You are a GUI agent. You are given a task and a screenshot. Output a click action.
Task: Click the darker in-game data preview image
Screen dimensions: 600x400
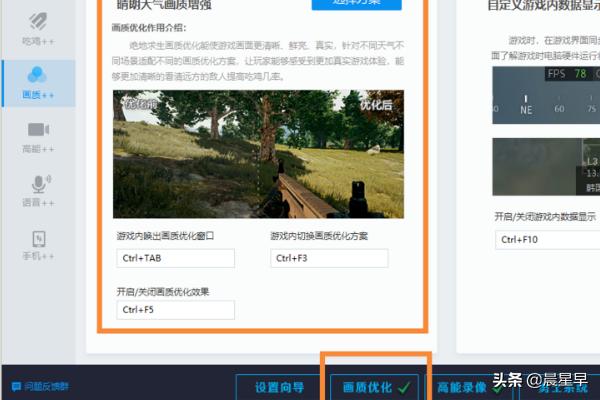pyautogui.click(x=546, y=167)
